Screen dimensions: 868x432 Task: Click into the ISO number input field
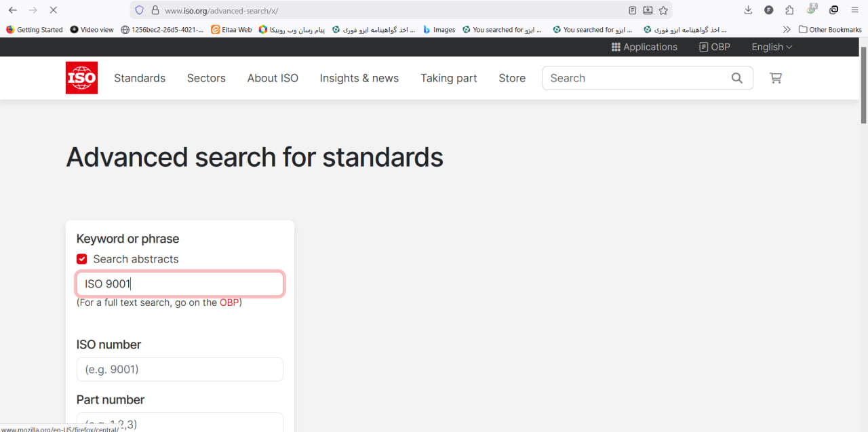[x=180, y=370]
